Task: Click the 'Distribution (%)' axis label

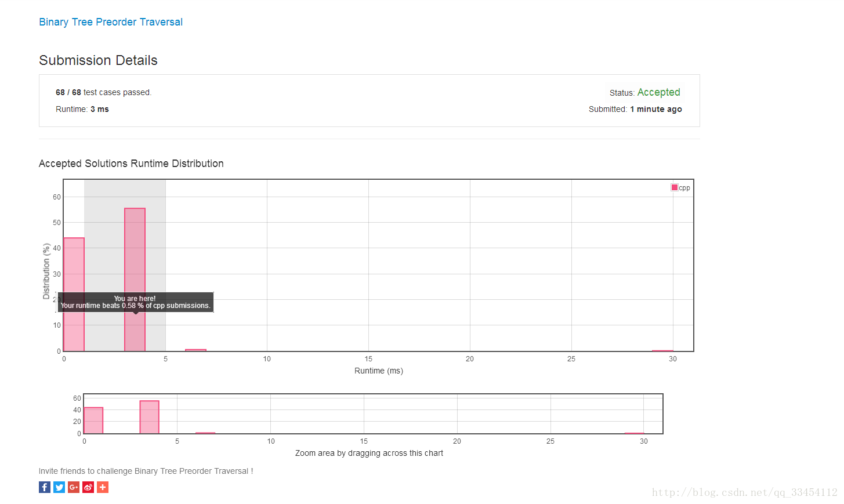Action: pos(46,271)
